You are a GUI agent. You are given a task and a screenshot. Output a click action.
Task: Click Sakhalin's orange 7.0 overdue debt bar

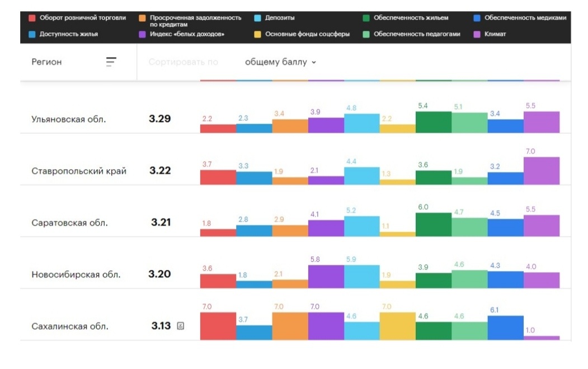click(x=290, y=326)
